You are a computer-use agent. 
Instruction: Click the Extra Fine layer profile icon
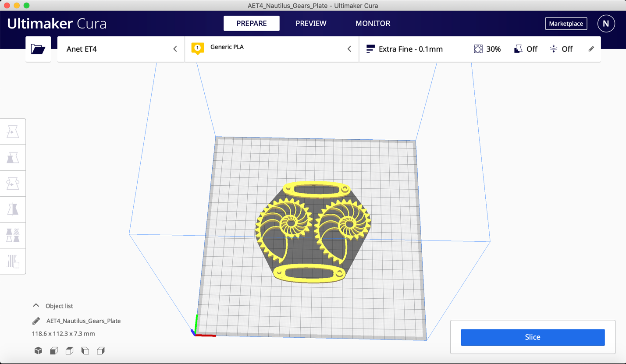pyautogui.click(x=370, y=49)
